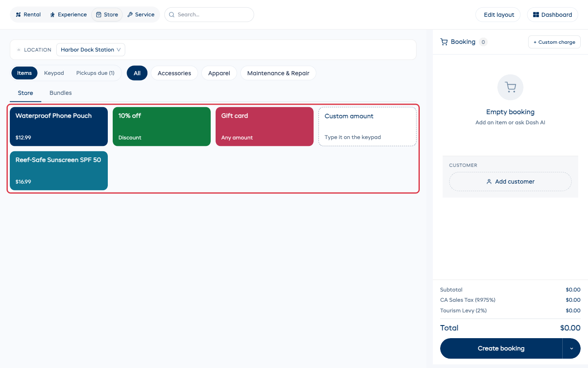Expand the Create booking options arrow
The height and width of the screenshot is (368, 588).
(x=572, y=348)
